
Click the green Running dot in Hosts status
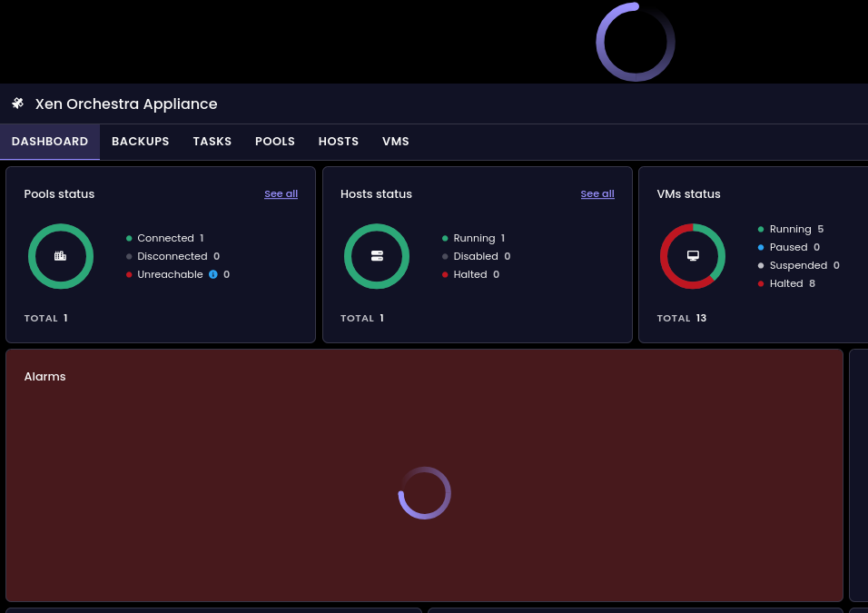coord(445,238)
